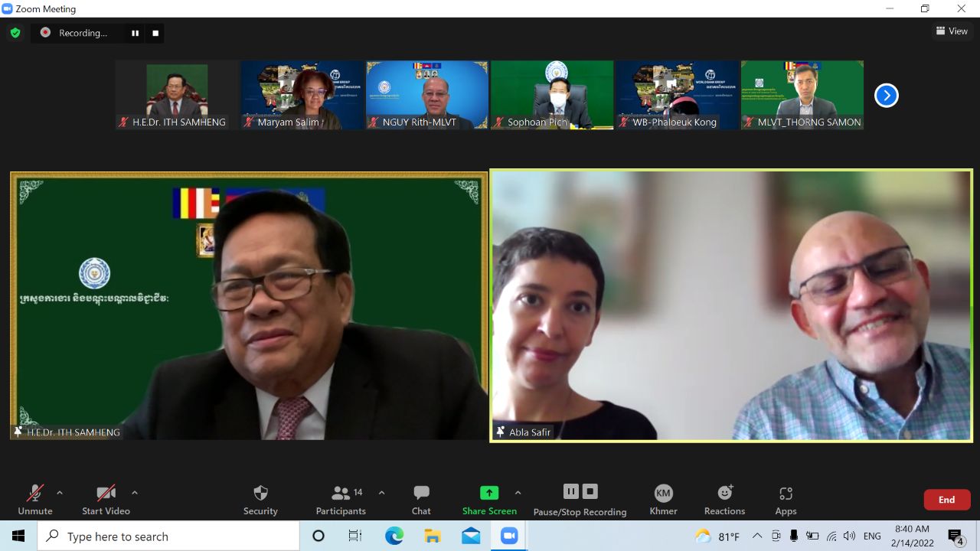This screenshot has height=551, width=980.
Task: Open the Security shield options
Action: [260, 500]
